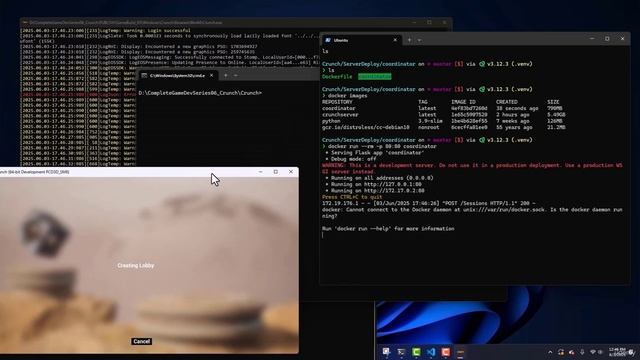
Task: Open the Wi-Fi network tray icon
Action: coord(593,352)
